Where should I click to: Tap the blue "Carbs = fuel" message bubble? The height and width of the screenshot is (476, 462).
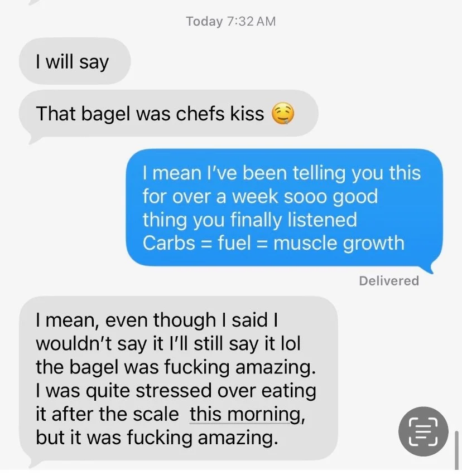point(284,208)
